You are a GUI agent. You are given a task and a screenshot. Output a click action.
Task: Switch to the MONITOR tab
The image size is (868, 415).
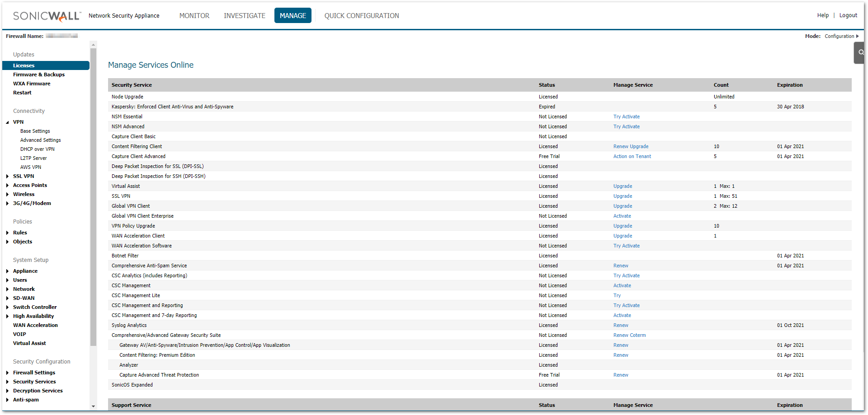194,16
